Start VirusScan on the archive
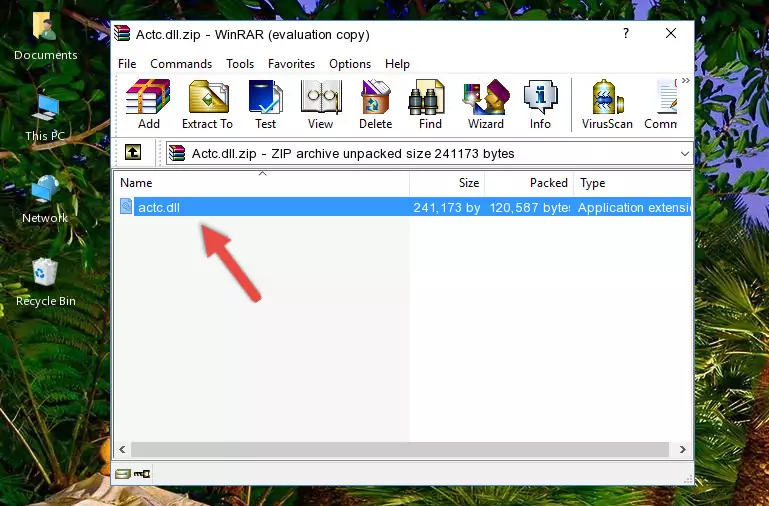The width and height of the screenshot is (769, 506). point(607,104)
